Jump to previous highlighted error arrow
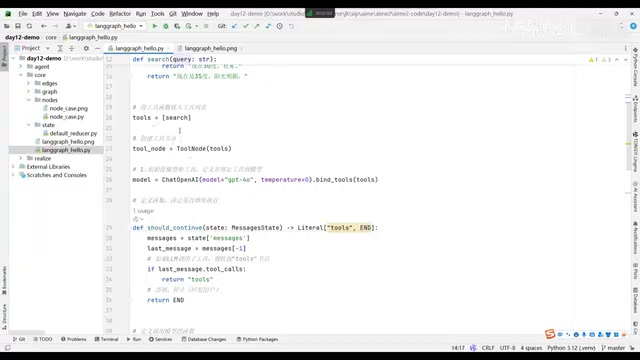The width and height of the screenshot is (640, 360). (x=617, y=60)
